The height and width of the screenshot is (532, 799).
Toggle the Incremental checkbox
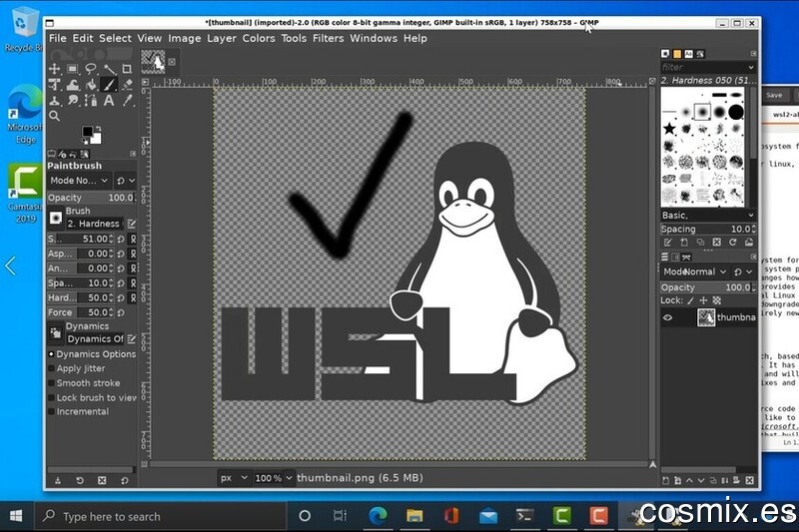(x=52, y=411)
